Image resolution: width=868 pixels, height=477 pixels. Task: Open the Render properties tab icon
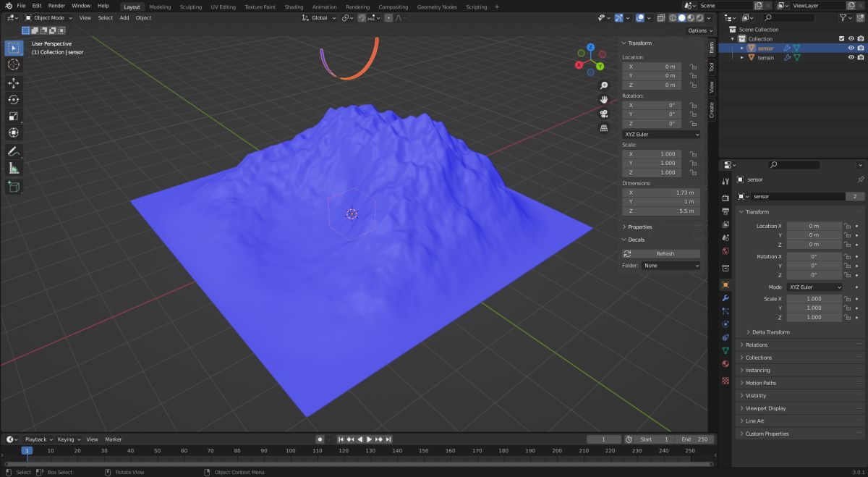click(726, 198)
